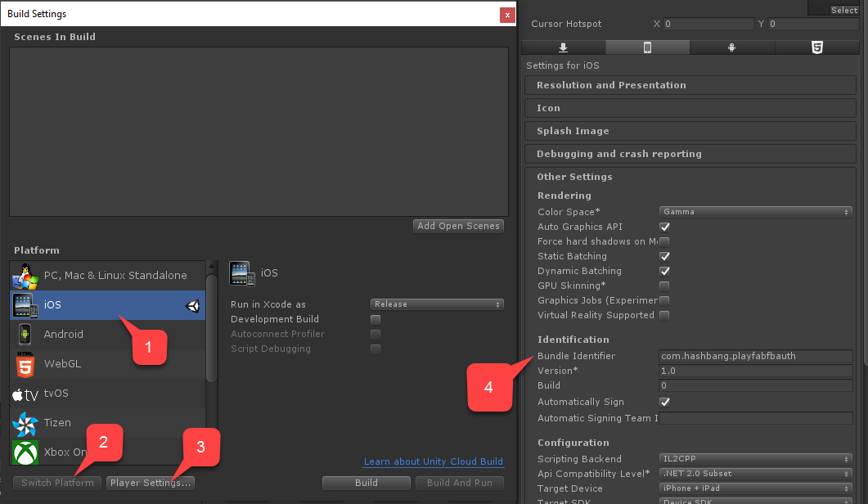The image size is (868, 504).
Task: Select the Apple tvOS icon
Action: [25, 394]
